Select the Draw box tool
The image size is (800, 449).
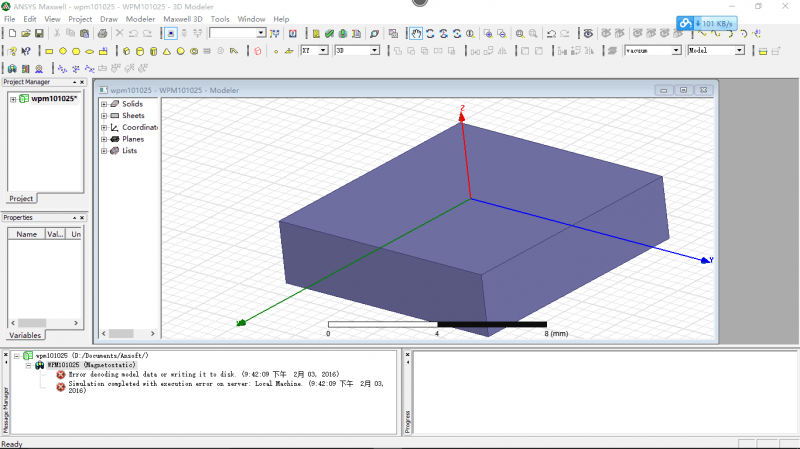tap(126, 50)
